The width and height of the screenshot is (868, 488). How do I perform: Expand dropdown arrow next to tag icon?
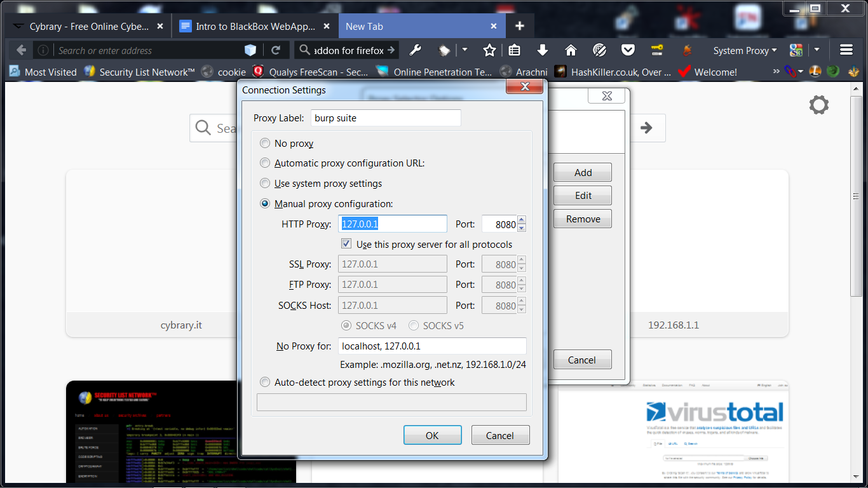[465, 50]
